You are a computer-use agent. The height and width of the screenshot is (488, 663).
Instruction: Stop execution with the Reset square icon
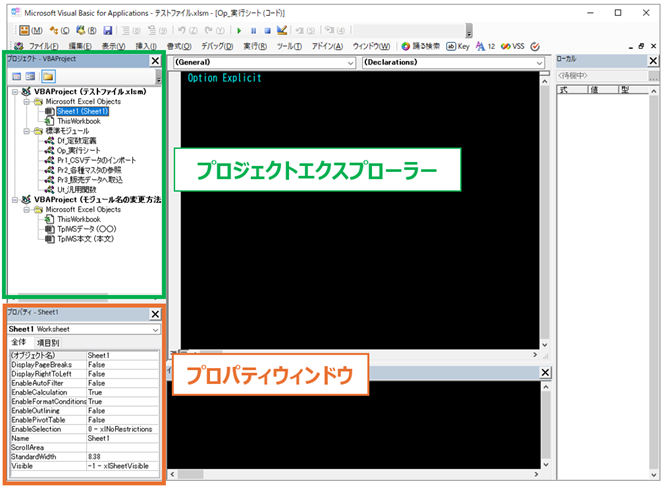click(x=267, y=30)
